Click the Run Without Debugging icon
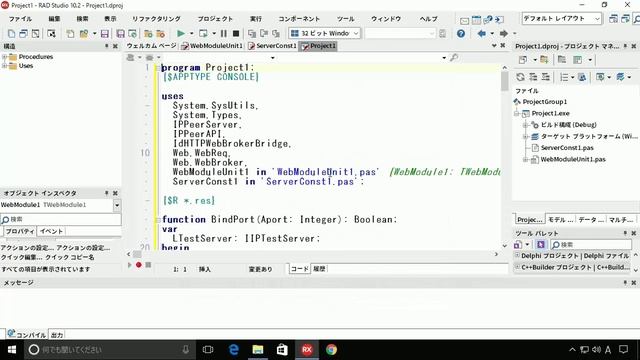Viewport: 640px width, 360px height. [x=203, y=33]
